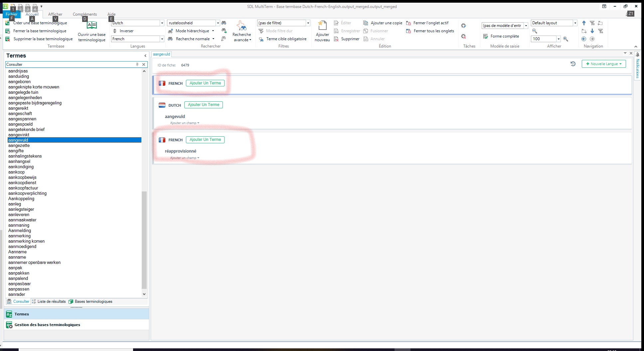644x351 pixels.
Task: Expand Recherche normale options arrow
Action: 213,39
